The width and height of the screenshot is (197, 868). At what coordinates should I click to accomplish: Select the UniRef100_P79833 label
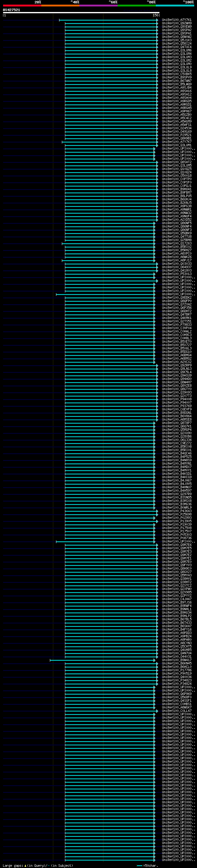pos(177,325)
